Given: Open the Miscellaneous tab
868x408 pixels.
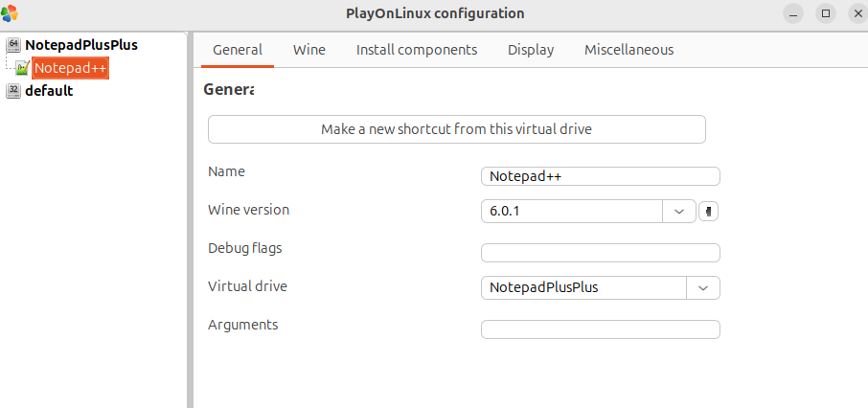Looking at the screenshot, I should (x=628, y=50).
